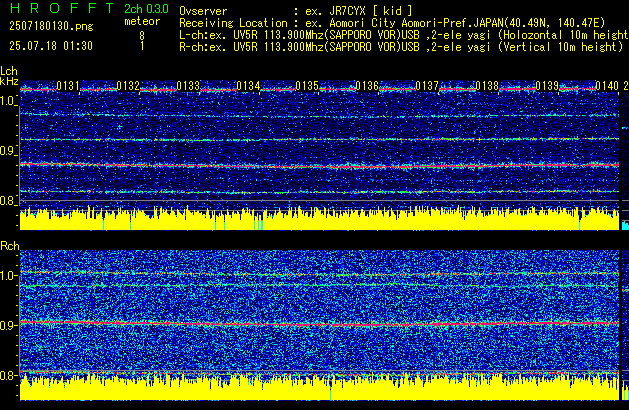Click the Lch channel label

click(x=9, y=71)
